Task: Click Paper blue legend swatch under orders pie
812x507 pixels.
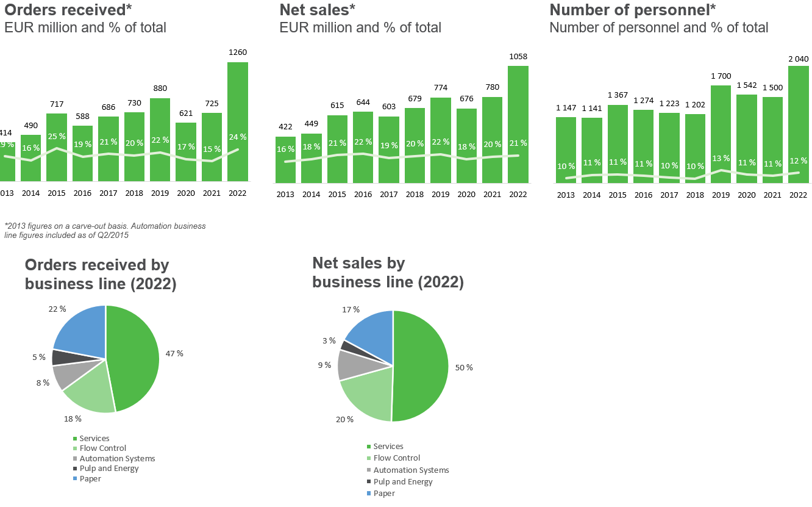Action: pyautogui.click(x=75, y=479)
